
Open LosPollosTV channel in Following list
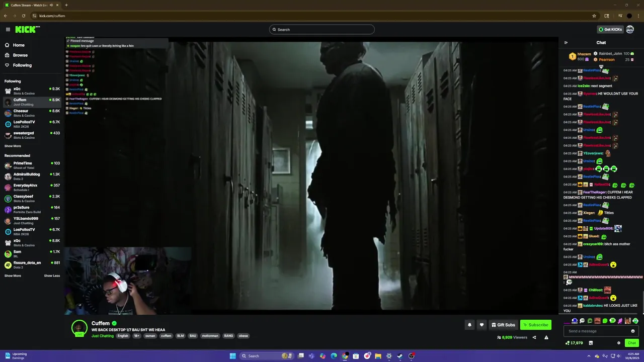[x=32, y=124]
